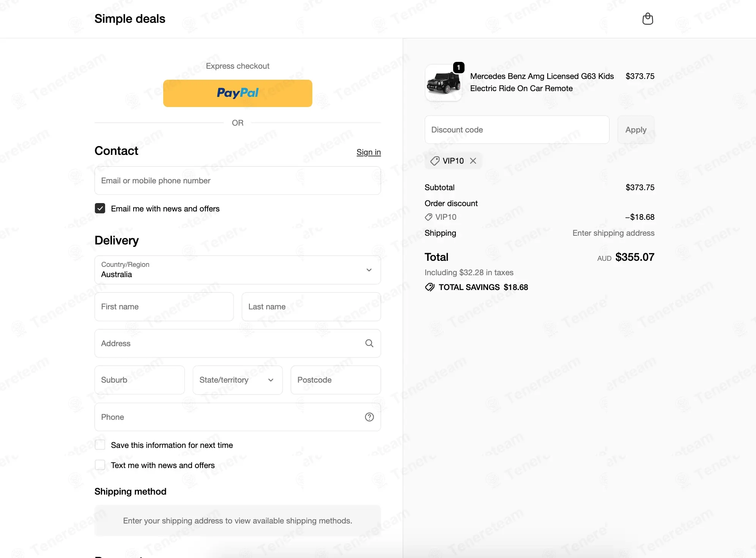Click the tag icon in VIP10 chip
Viewport: 756px width, 558px height.
(435, 161)
